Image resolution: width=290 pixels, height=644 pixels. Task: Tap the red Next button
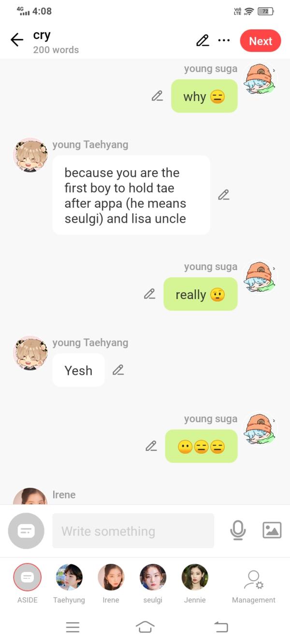(261, 41)
